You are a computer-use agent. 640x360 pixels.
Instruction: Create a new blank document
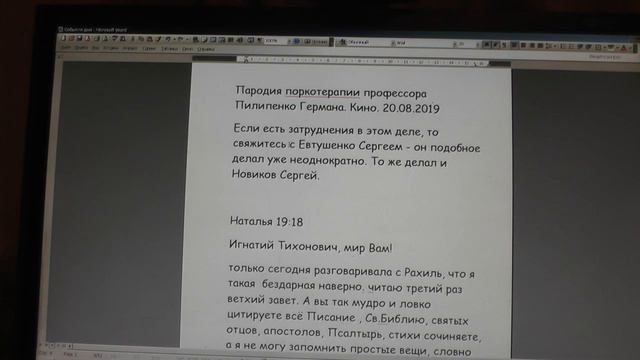(x=64, y=38)
